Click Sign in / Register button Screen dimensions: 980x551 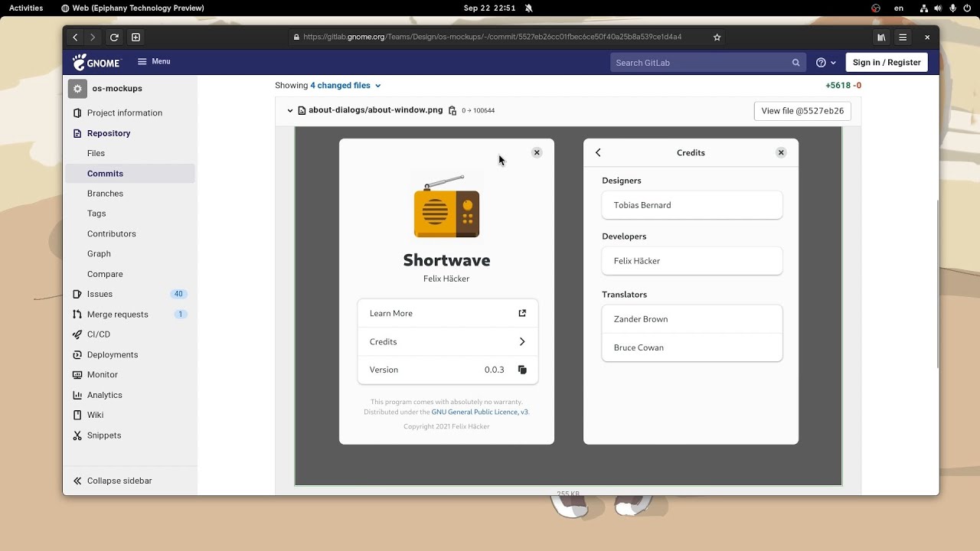point(887,63)
